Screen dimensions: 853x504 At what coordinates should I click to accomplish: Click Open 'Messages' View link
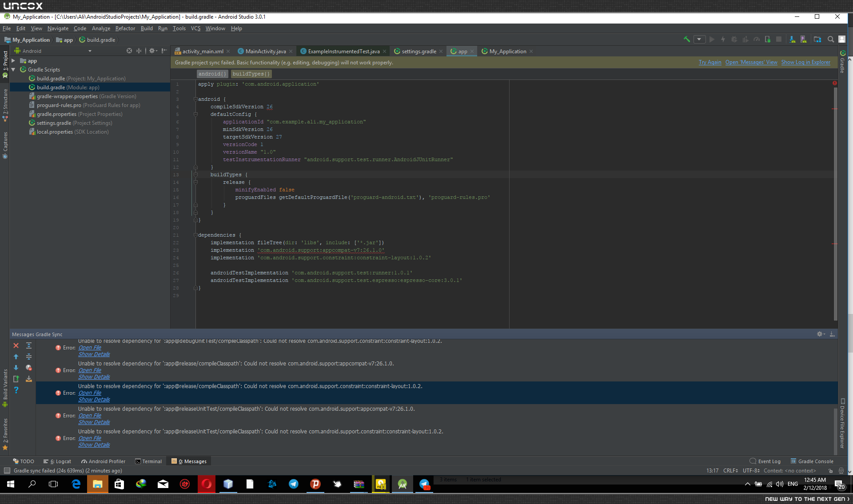751,63
